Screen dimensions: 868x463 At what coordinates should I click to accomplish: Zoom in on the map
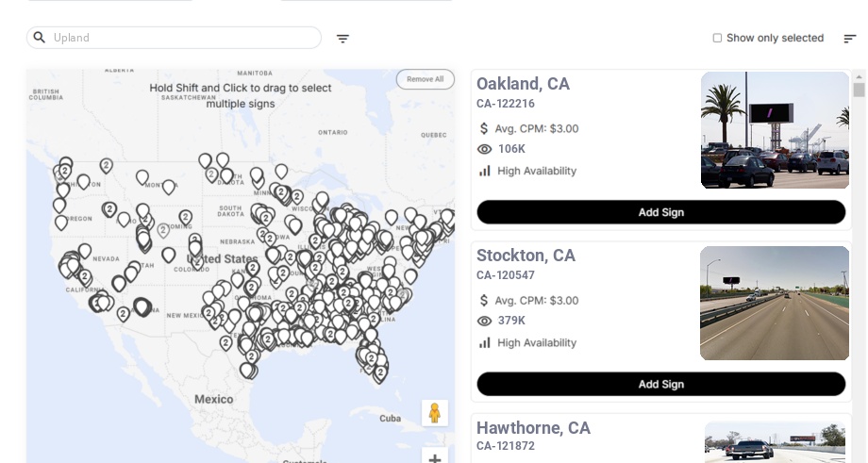(x=435, y=459)
